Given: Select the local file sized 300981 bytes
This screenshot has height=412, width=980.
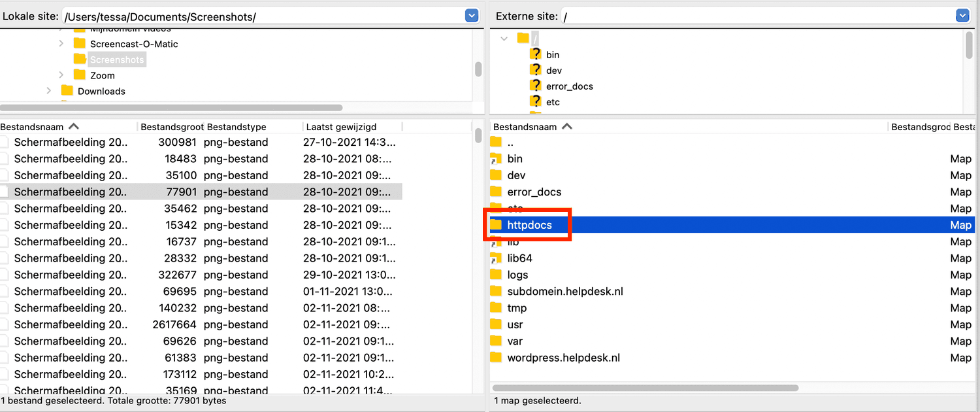Looking at the screenshot, I should 201,142.
